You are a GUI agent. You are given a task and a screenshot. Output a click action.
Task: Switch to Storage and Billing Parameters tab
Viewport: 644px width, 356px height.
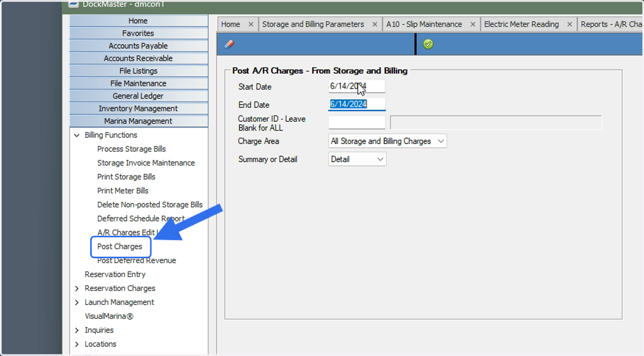click(x=313, y=24)
